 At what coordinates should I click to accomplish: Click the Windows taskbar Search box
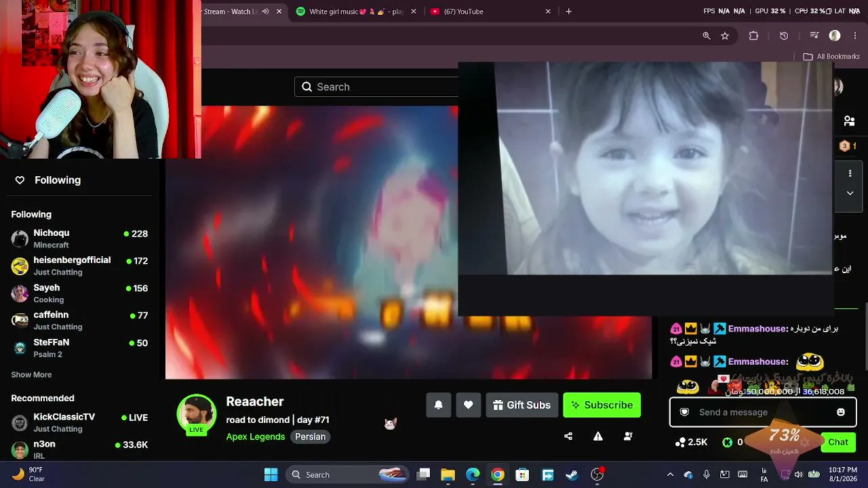(x=348, y=474)
